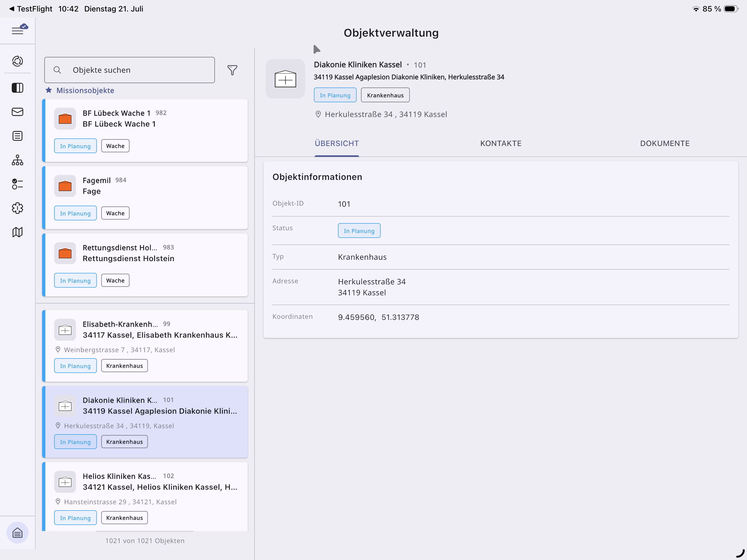The height and width of the screenshot is (560, 747).
Task: Click In Planung badge in detail header
Action: [335, 95]
